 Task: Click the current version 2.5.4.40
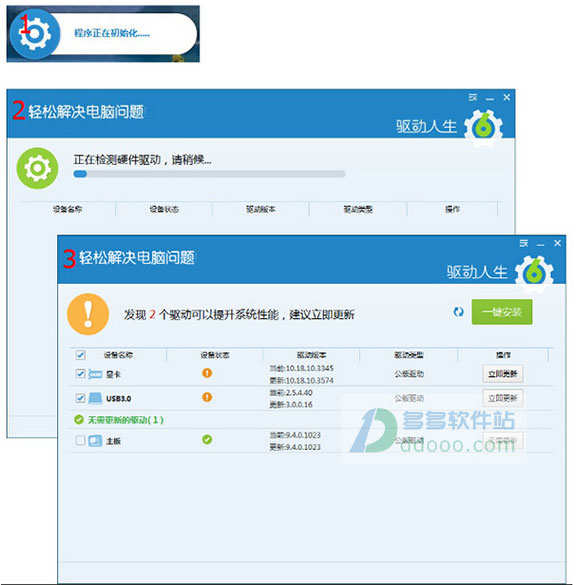(x=291, y=392)
